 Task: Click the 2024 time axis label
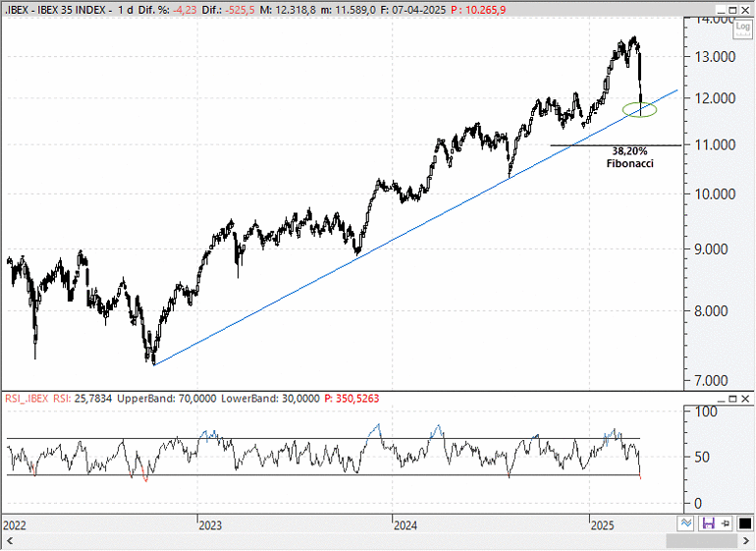pyautogui.click(x=405, y=524)
